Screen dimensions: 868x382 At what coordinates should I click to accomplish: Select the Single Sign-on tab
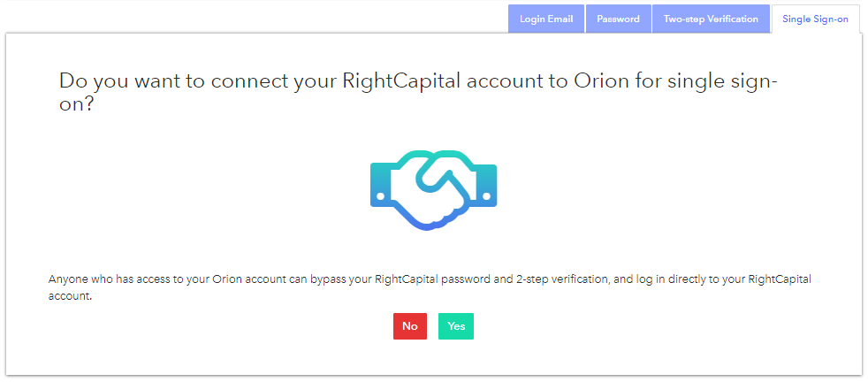point(816,19)
